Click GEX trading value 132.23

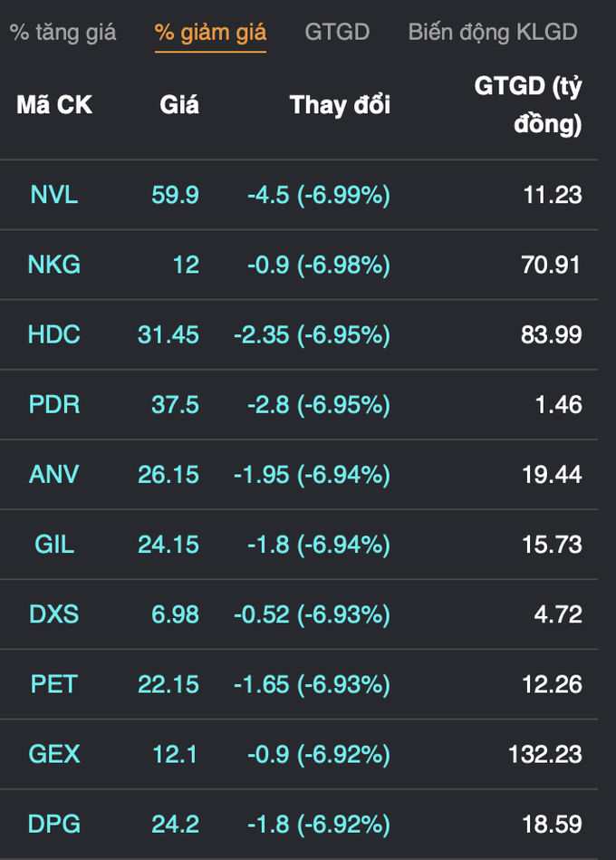pyautogui.click(x=544, y=754)
